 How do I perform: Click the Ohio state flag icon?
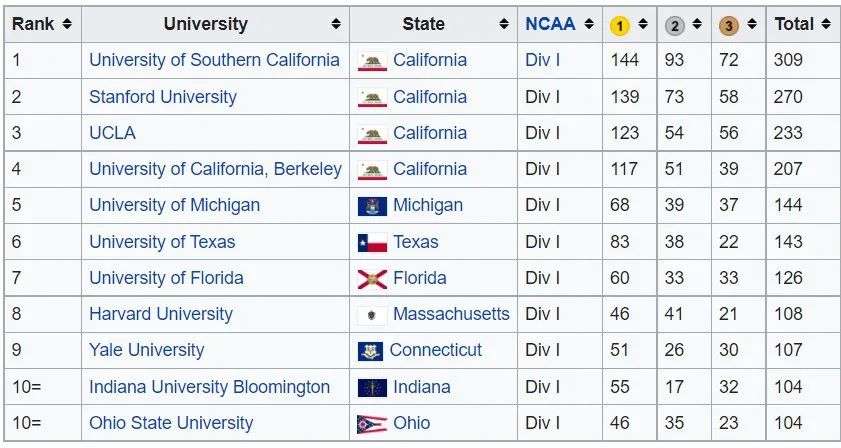[372, 424]
